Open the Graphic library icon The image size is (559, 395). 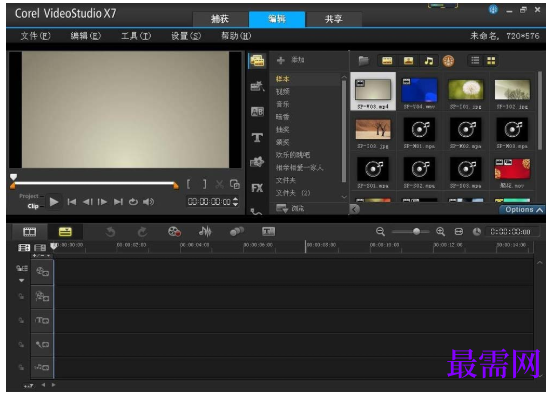257,162
